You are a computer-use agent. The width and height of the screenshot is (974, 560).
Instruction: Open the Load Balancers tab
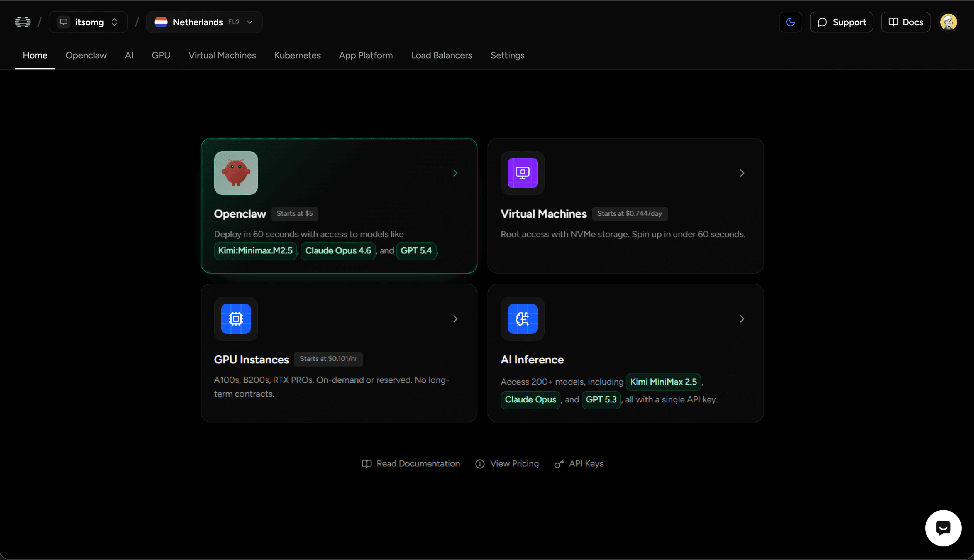[441, 55]
